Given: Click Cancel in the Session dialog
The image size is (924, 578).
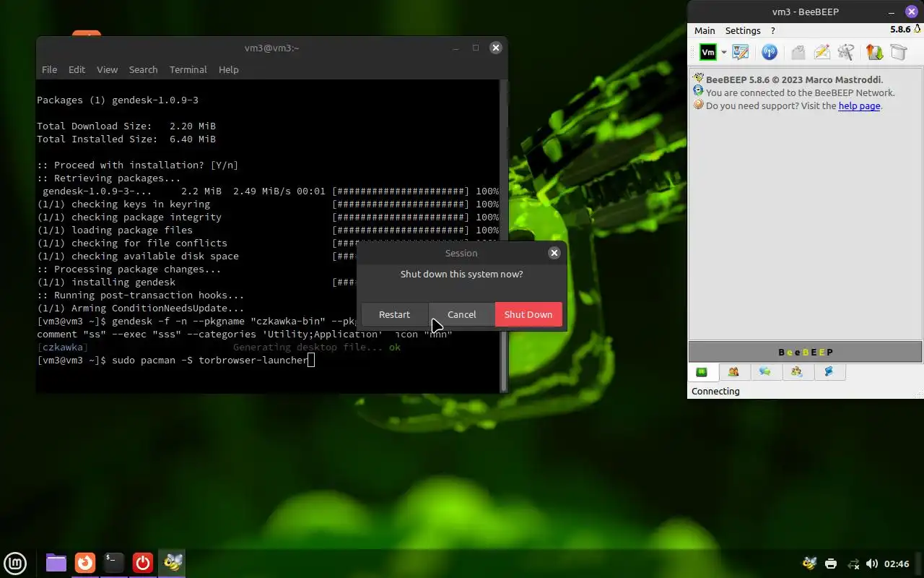Looking at the screenshot, I should [461, 314].
